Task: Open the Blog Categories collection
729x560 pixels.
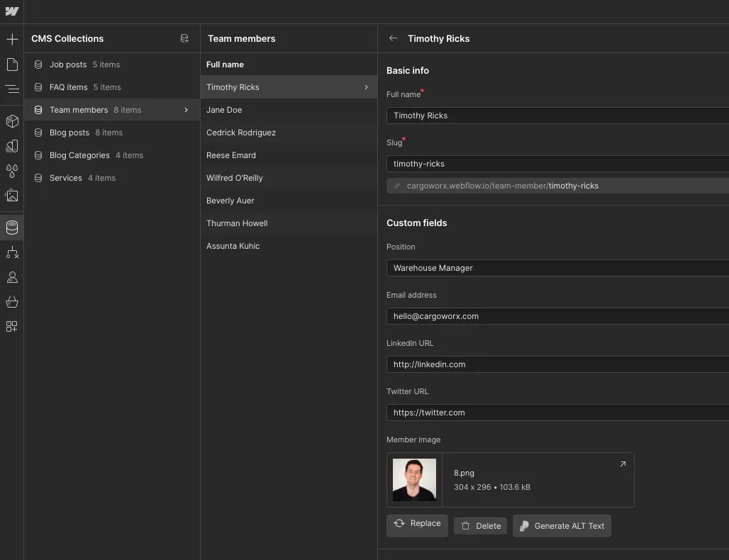Action: (x=112, y=155)
